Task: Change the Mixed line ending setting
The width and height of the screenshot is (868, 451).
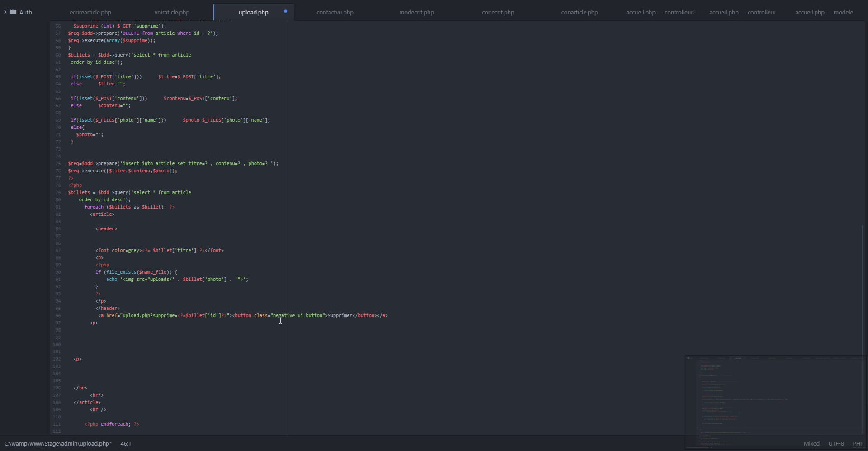Action: 811,443
